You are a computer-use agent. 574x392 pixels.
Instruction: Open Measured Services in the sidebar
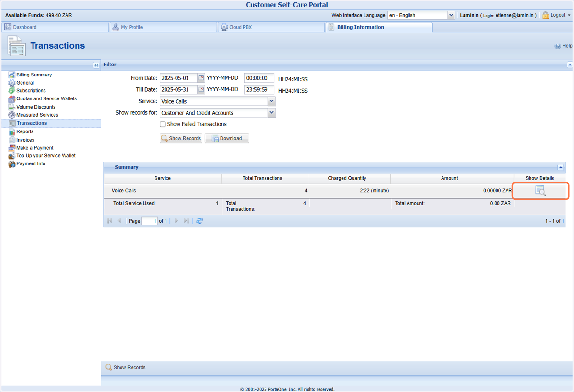click(37, 115)
